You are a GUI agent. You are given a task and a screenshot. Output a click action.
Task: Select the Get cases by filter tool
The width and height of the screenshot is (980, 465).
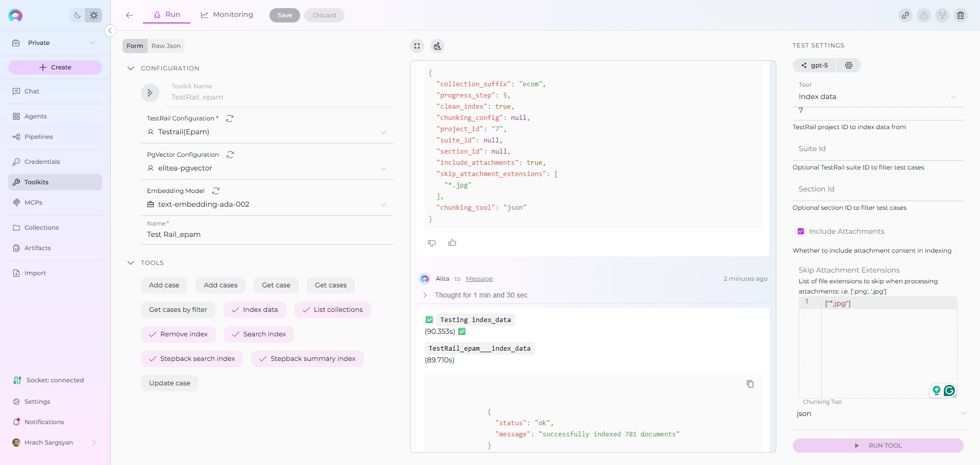178,309
